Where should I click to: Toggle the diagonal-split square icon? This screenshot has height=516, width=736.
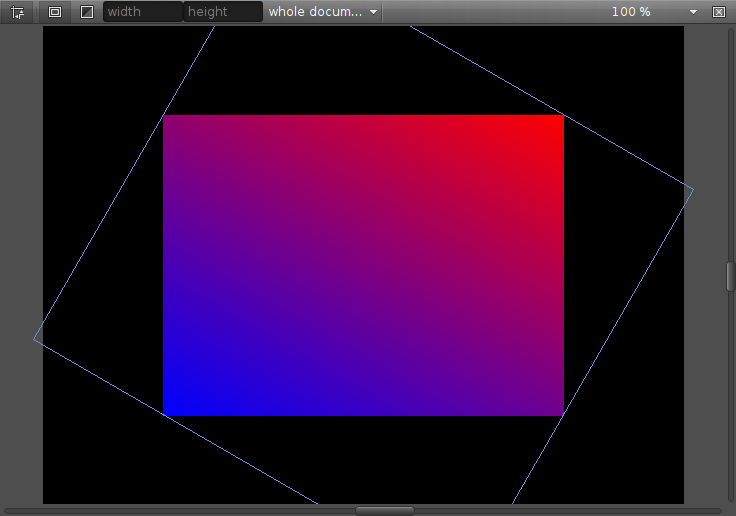[x=87, y=12]
